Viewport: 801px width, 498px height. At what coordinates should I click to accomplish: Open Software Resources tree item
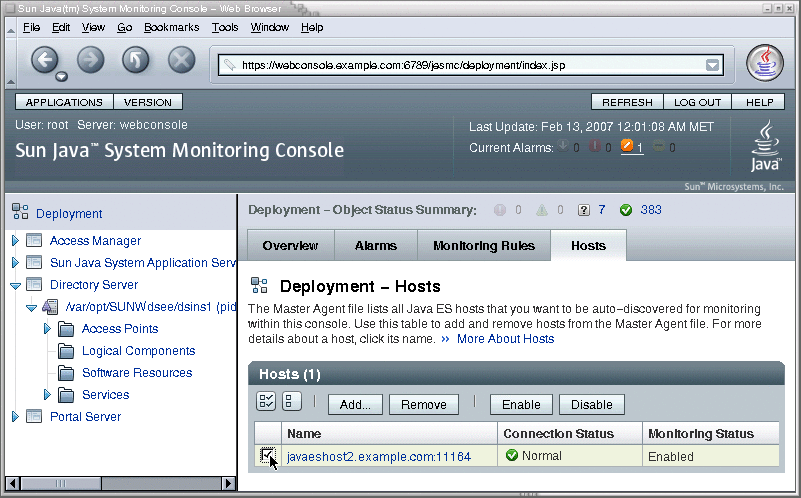click(x=137, y=373)
